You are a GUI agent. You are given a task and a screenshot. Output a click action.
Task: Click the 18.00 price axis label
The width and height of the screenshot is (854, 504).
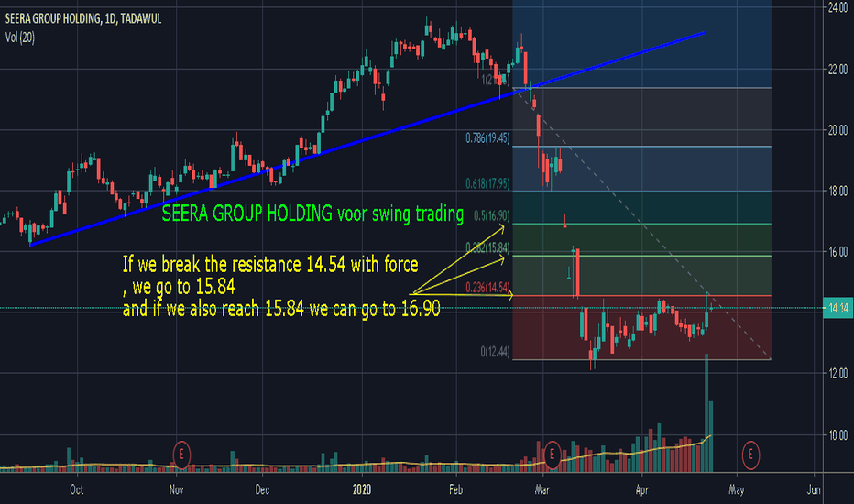point(838,191)
